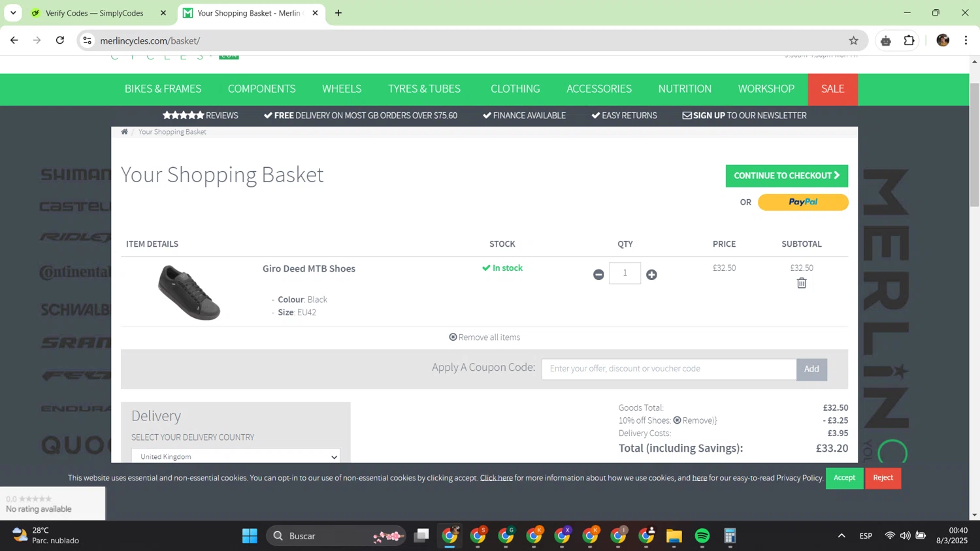
Task: Open Wheels menu
Action: coord(342,89)
